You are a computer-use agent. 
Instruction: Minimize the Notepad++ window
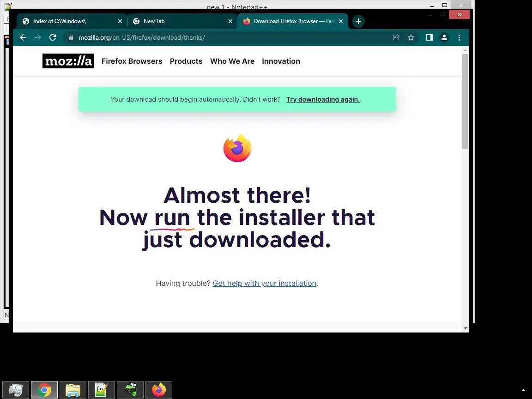pyautogui.click(x=432, y=5)
